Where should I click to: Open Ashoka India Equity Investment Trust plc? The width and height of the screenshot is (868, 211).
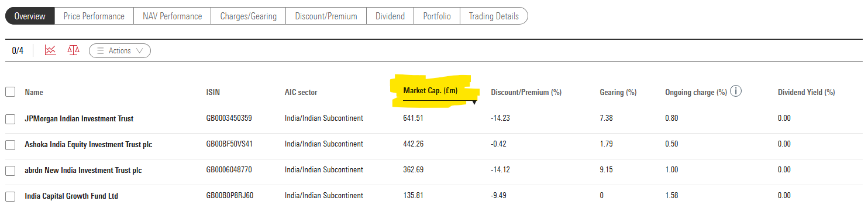click(x=88, y=144)
